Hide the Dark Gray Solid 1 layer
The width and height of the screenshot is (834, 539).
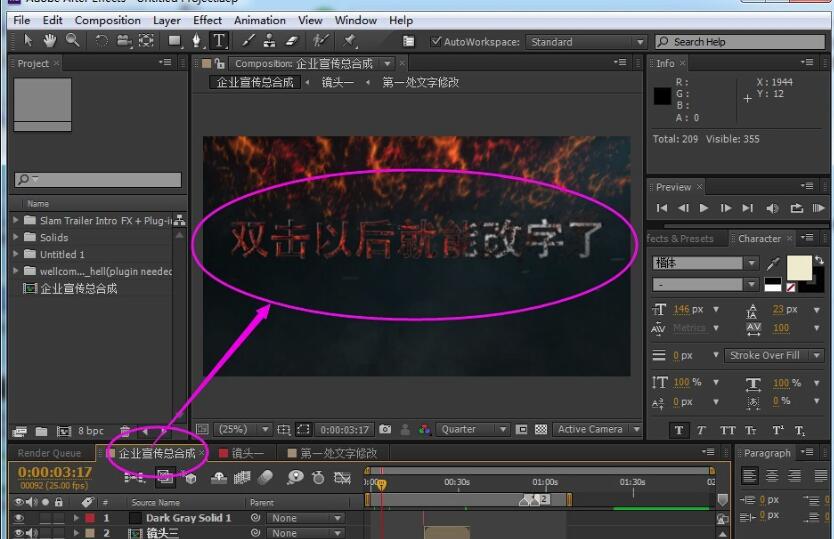click(18, 518)
